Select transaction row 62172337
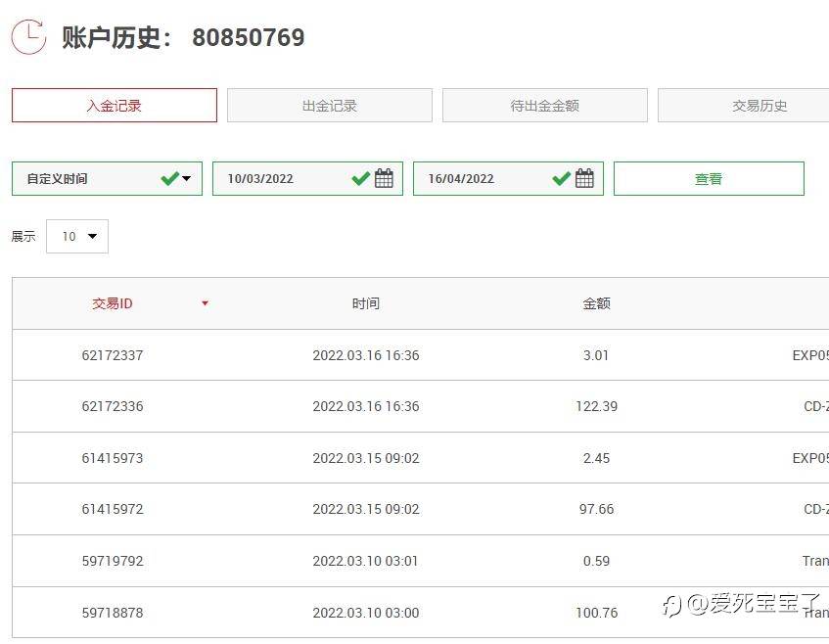This screenshot has width=829, height=644. [x=420, y=354]
